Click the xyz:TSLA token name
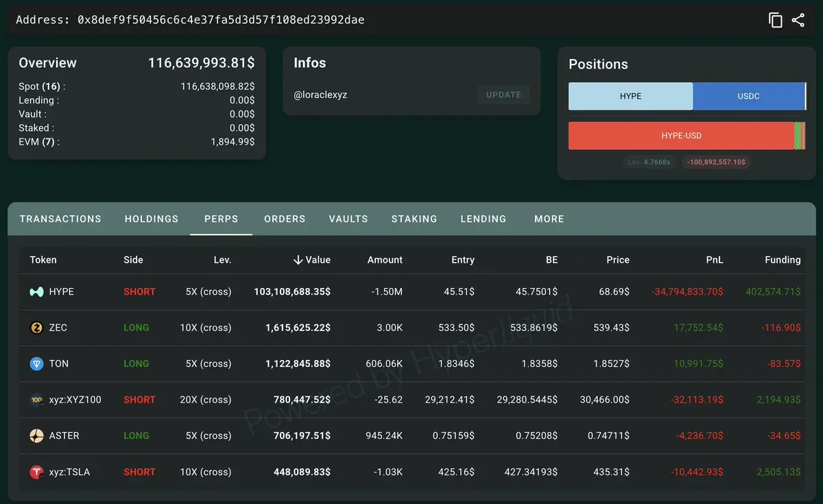This screenshot has width=823, height=504. point(69,472)
